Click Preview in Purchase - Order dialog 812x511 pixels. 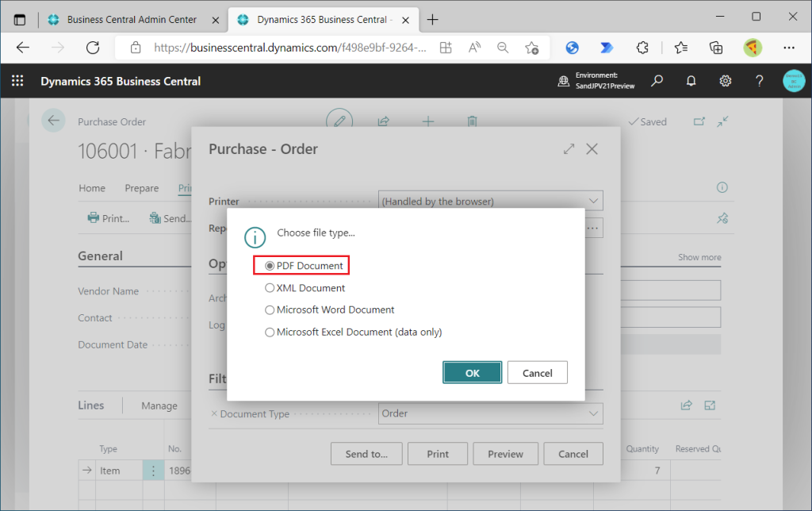[505, 454]
